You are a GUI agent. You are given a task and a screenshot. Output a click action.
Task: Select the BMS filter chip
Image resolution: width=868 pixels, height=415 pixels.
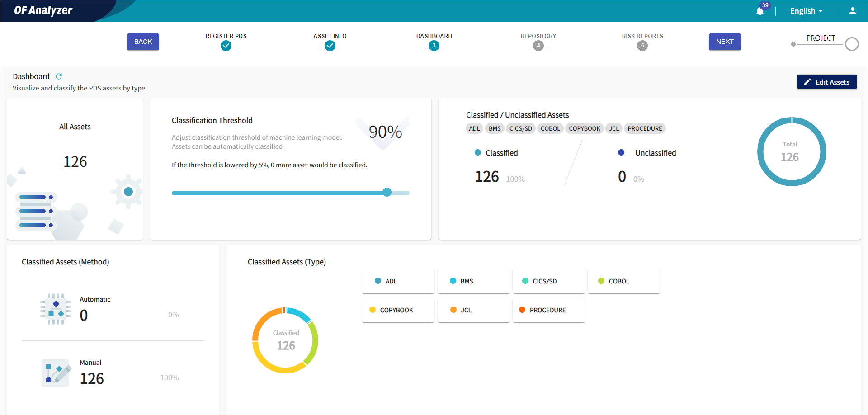click(495, 128)
